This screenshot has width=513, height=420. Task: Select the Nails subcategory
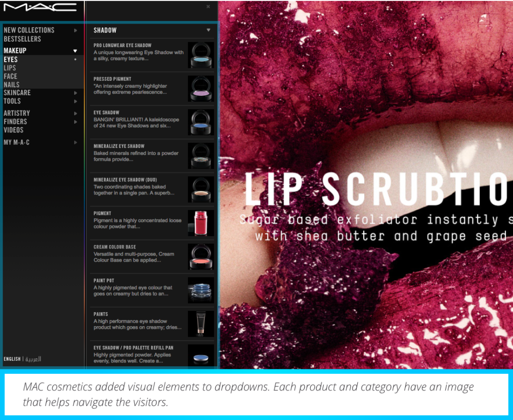tap(12, 85)
